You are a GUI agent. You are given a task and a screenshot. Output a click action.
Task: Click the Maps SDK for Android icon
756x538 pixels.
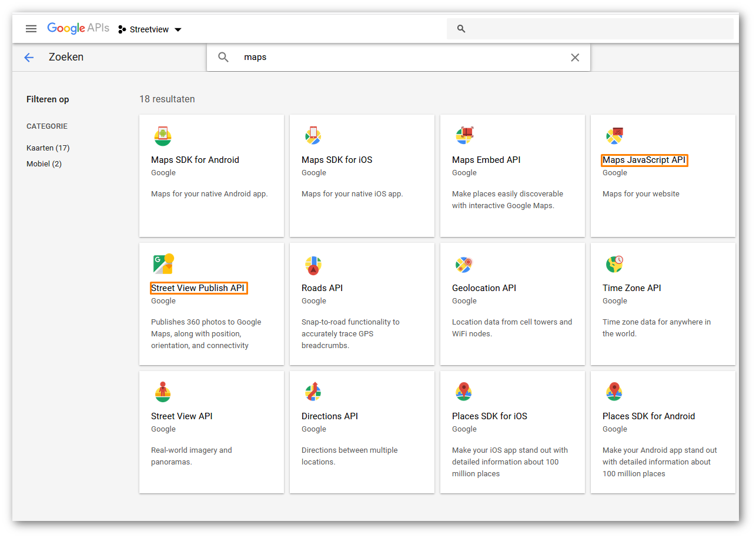(163, 136)
